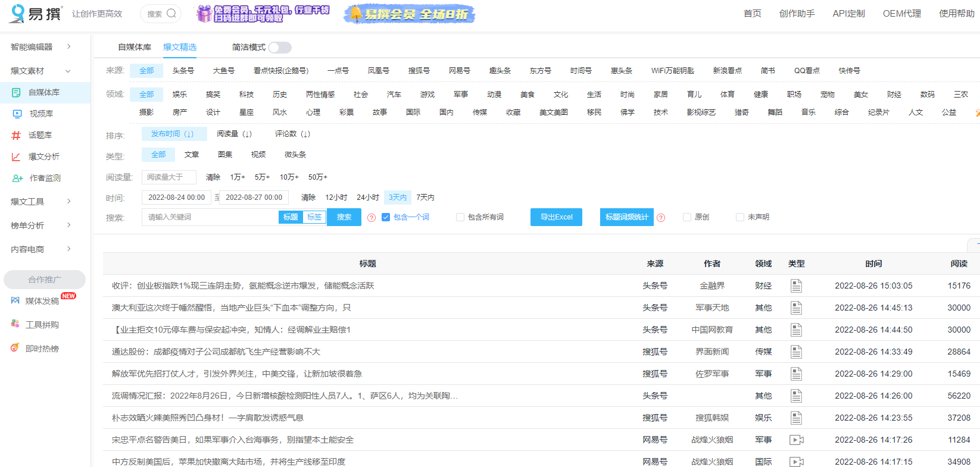This screenshot has width=980, height=467.
Task: Open 即时热榜 via its flame icon
Action: coord(15,347)
